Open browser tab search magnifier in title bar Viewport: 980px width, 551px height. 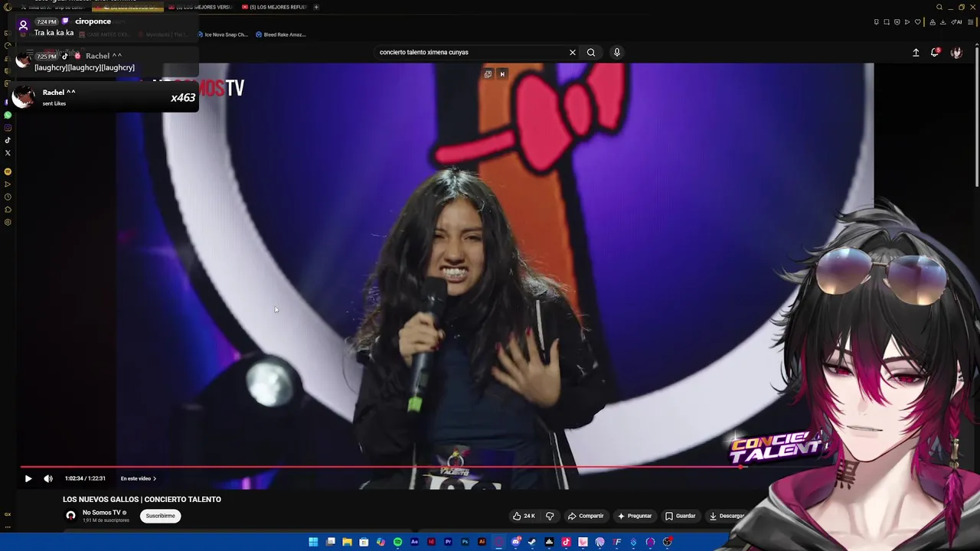click(939, 7)
